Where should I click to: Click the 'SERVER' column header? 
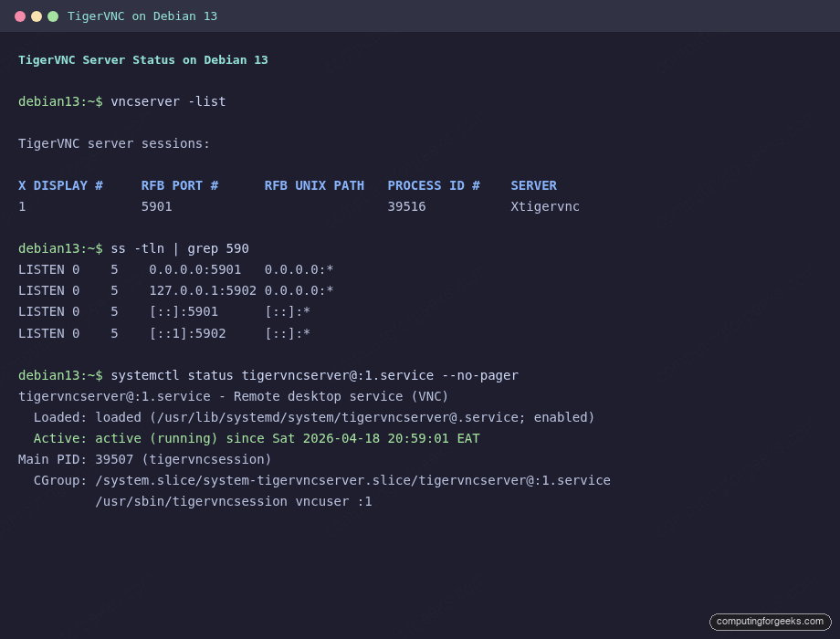pyautogui.click(x=533, y=186)
